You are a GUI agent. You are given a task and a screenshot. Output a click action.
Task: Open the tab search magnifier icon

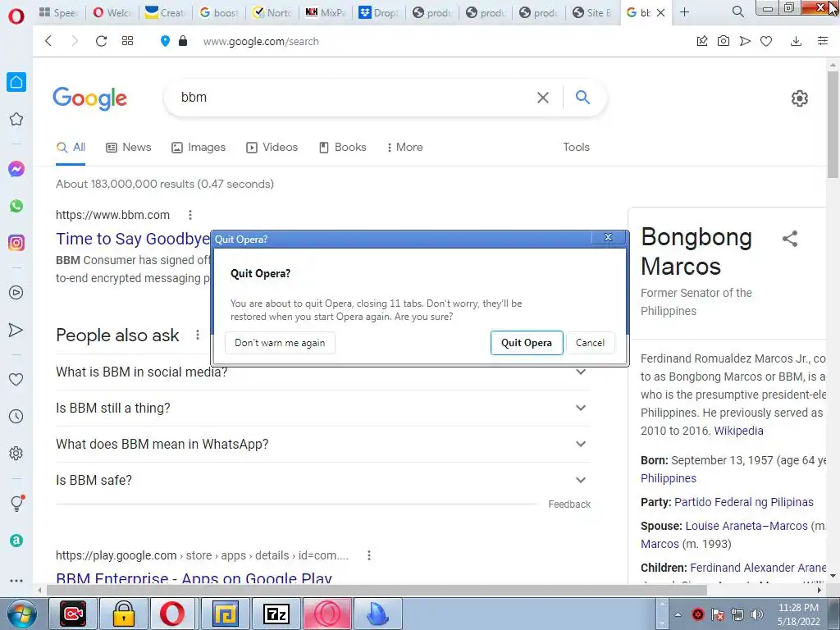[x=737, y=11]
